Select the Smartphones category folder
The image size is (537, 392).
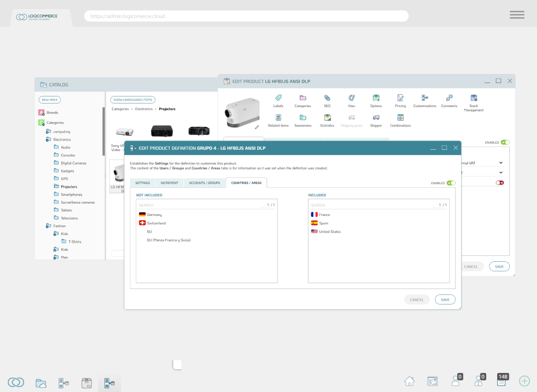(x=68, y=194)
